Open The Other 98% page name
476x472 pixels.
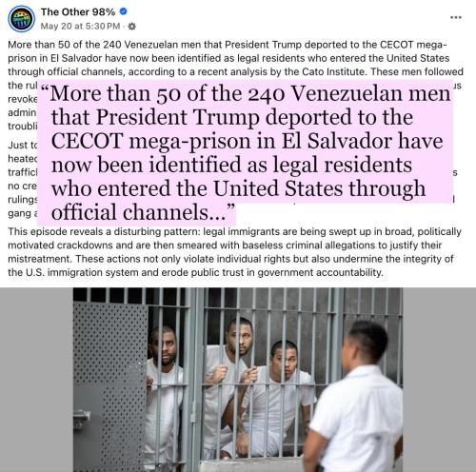[x=78, y=12]
